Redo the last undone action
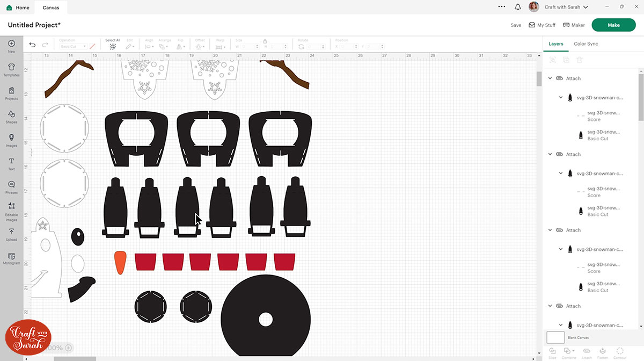 45,45
